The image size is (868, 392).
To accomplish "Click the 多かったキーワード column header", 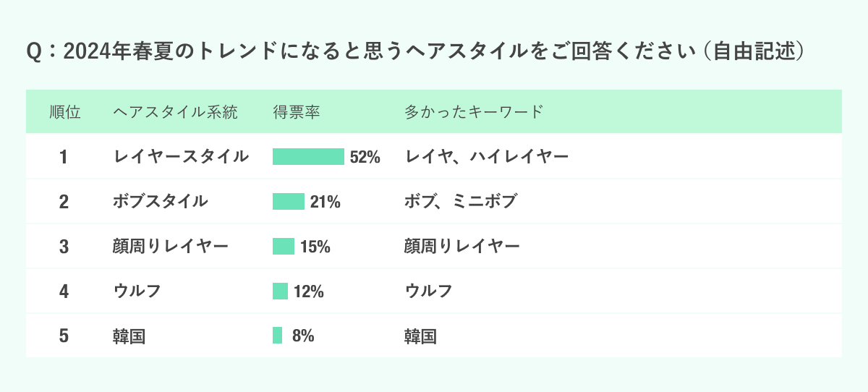I will click(473, 112).
